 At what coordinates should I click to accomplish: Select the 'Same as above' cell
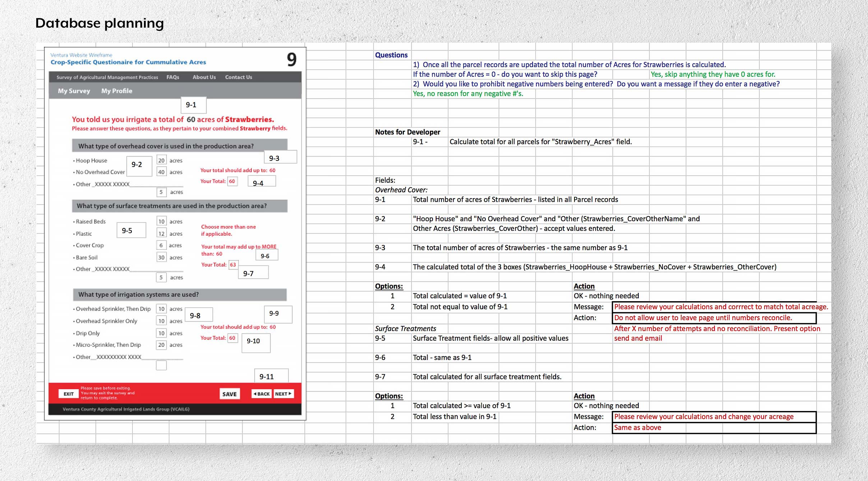714,428
